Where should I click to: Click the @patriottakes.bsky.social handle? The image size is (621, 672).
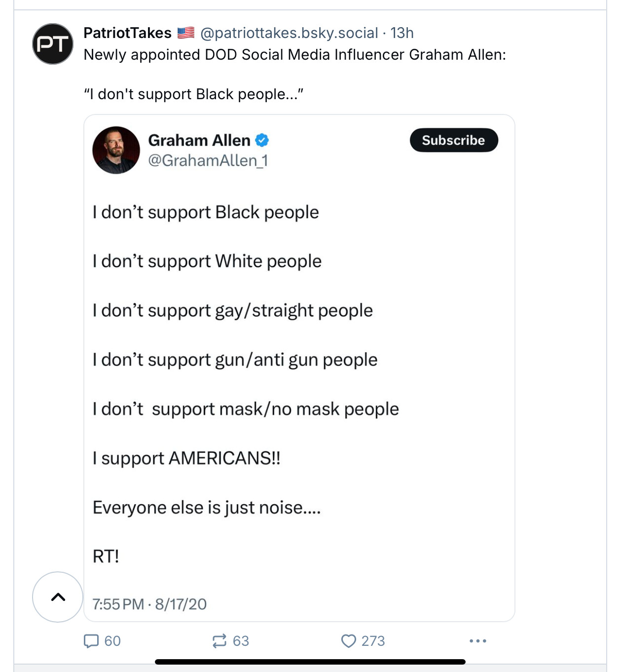click(x=289, y=33)
